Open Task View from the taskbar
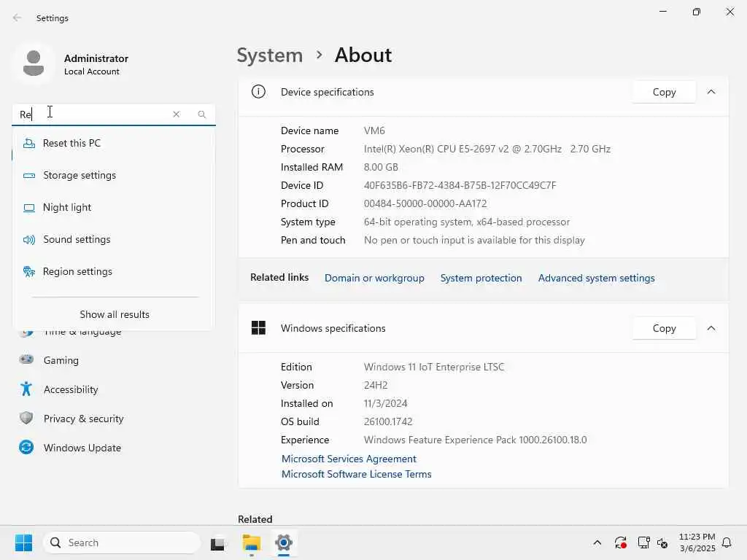This screenshot has height=560, width=747. point(218,543)
